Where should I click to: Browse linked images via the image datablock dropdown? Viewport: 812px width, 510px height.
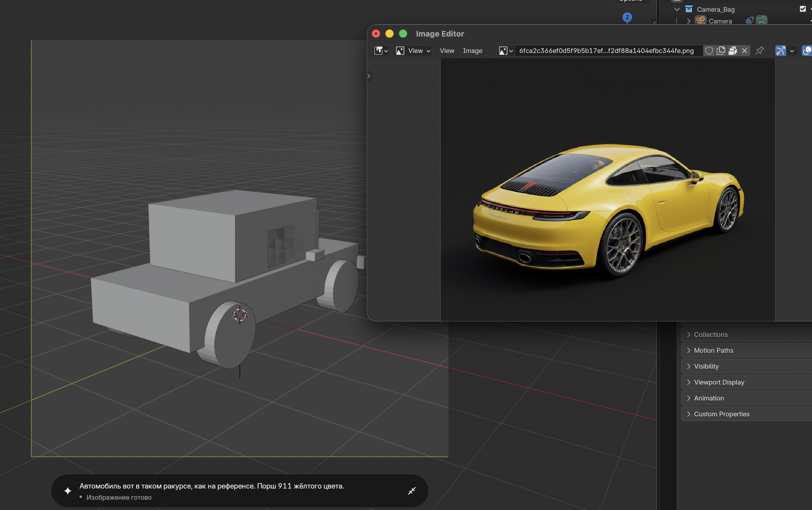click(x=506, y=51)
